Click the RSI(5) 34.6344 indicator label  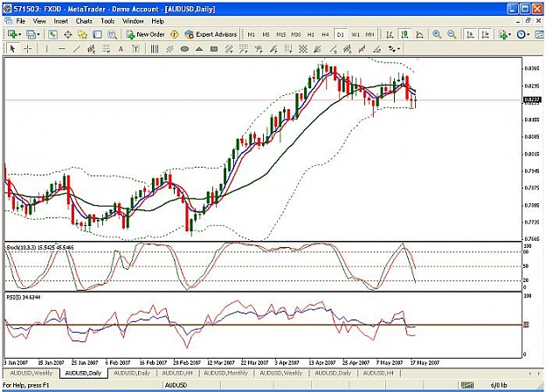click(23, 297)
